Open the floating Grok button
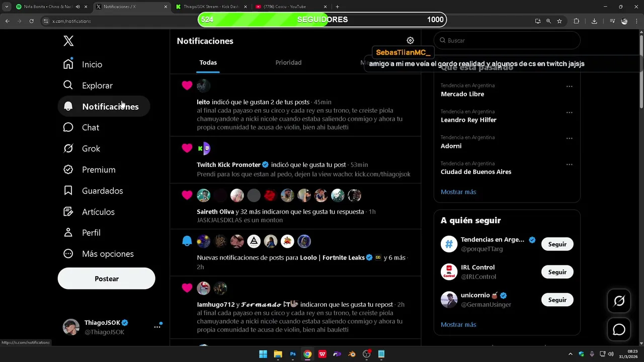 (619, 301)
